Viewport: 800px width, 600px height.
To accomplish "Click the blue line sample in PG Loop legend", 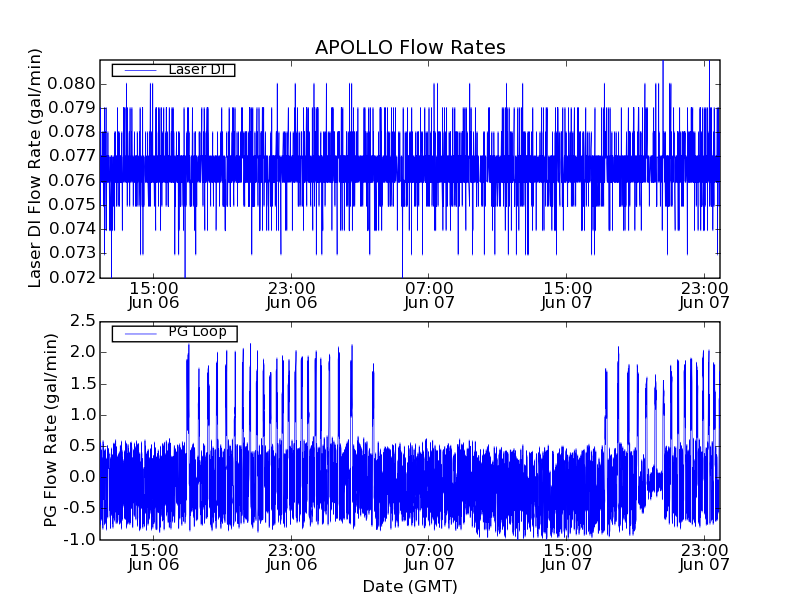I will point(141,334).
